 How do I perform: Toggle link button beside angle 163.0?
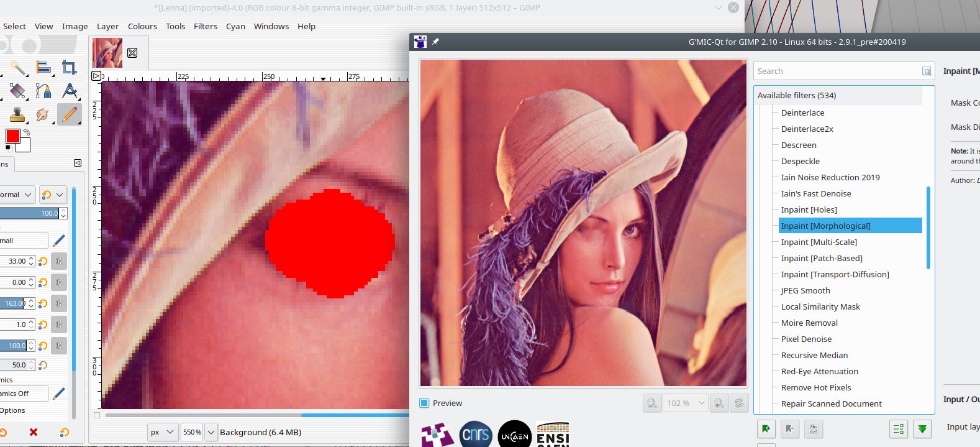pyautogui.click(x=59, y=303)
